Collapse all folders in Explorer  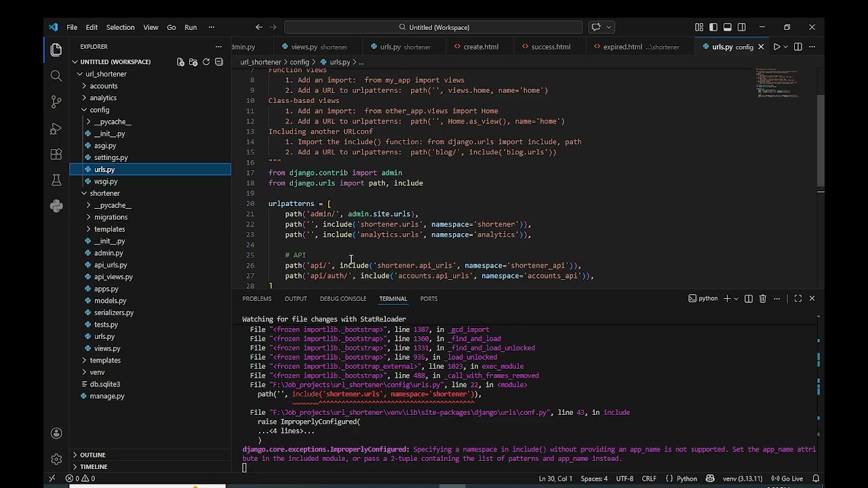pyautogui.click(x=219, y=62)
